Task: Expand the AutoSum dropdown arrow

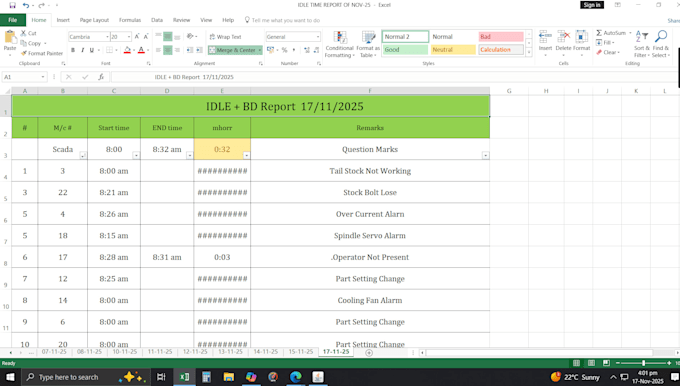Action: (630, 33)
